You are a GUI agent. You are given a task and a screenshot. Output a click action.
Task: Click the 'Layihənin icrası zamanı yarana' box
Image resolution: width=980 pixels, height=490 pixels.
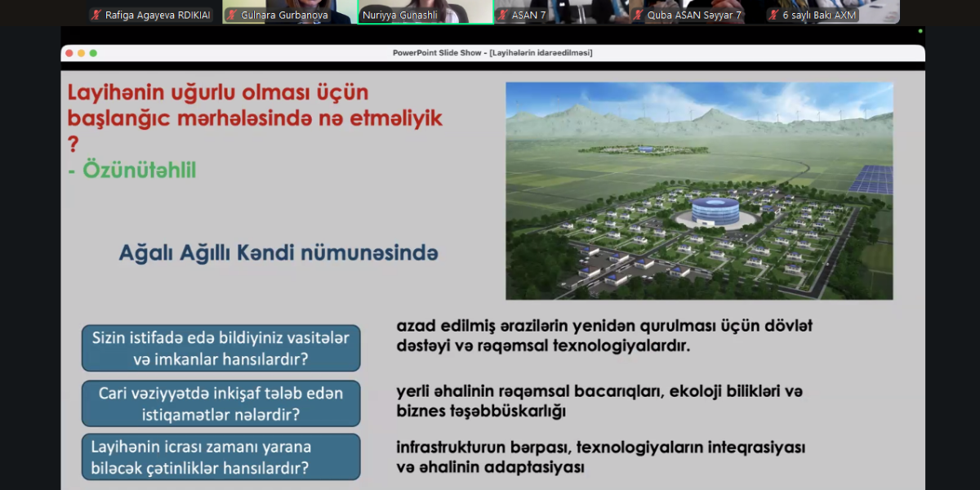(220, 457)
